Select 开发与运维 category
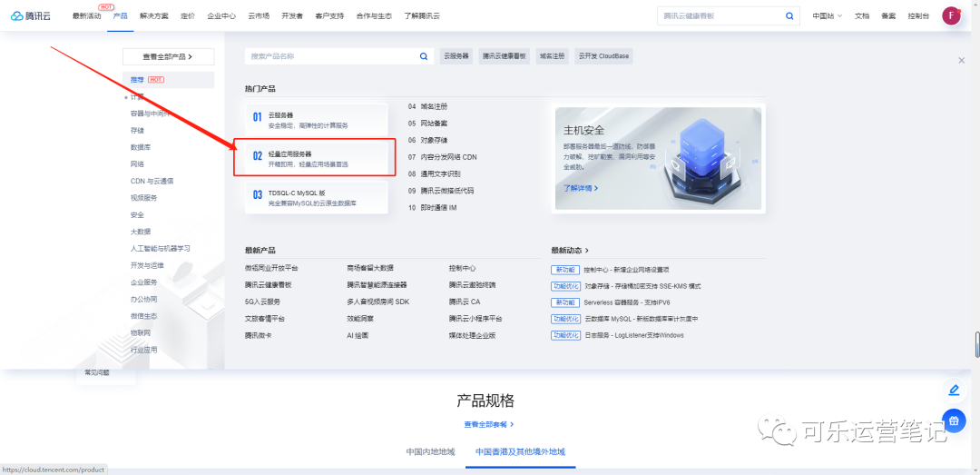Screen dimensions: 980x475 (x=148, y=265)
